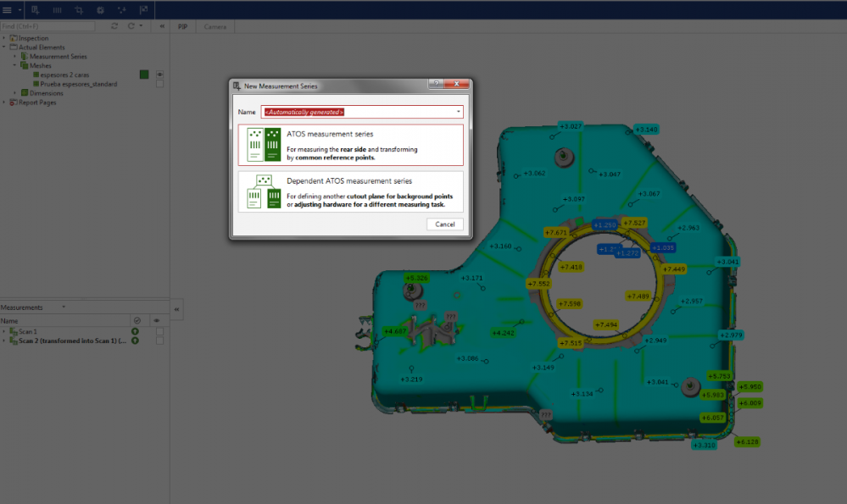Image resolution: width=847 pixels, height=504 pixels.
Task: Open the Name dropdown in dialog
Action: coord(458,112)
